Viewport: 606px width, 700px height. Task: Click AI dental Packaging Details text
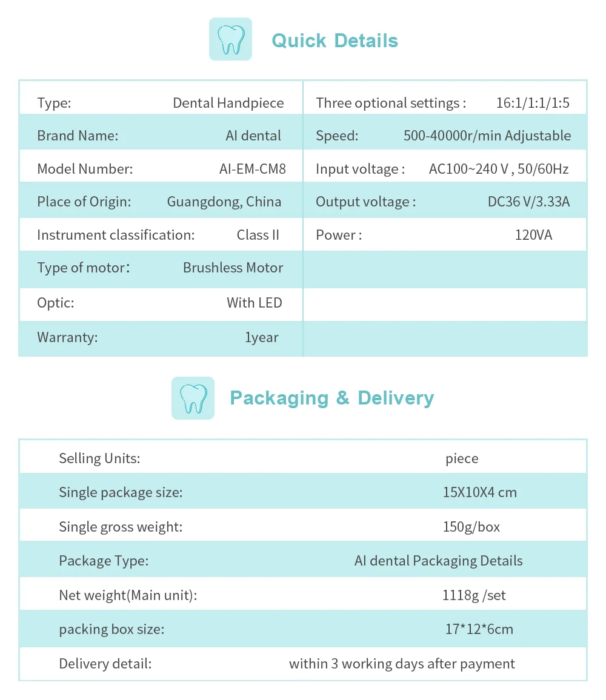[438, 561]
